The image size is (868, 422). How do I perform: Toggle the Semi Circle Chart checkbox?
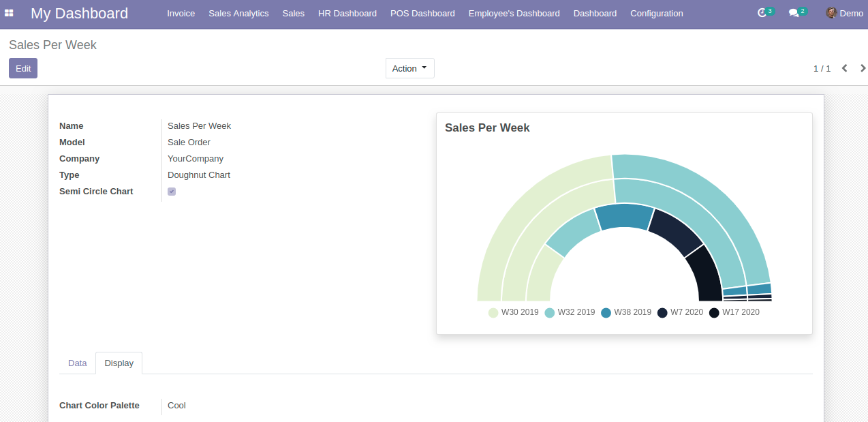click(x=172, y=192)
